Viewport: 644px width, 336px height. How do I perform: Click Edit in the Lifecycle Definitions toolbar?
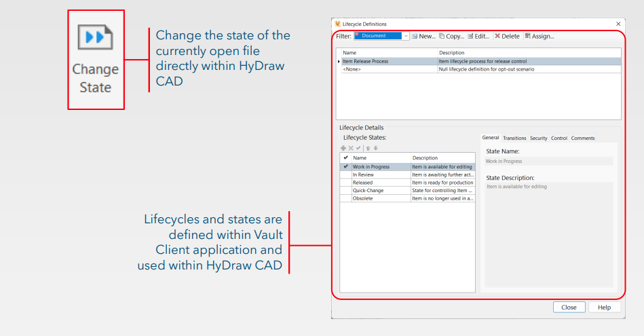point(478,36)
